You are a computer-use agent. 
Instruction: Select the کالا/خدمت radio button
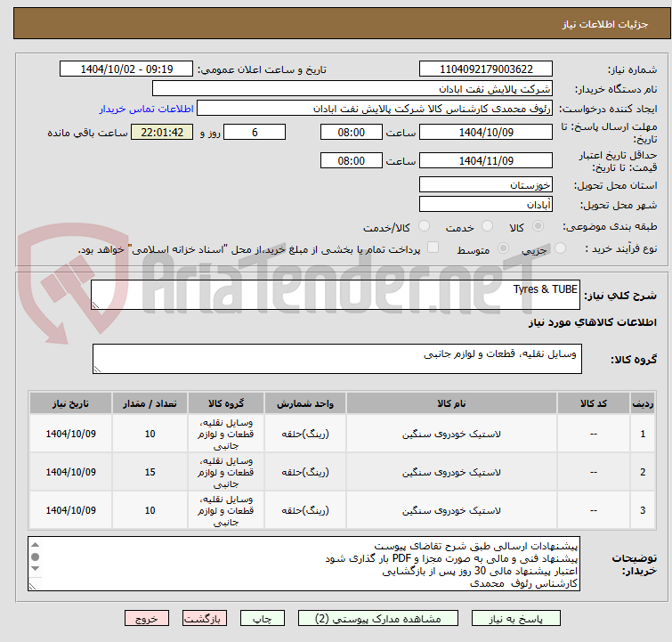[424, 225]
